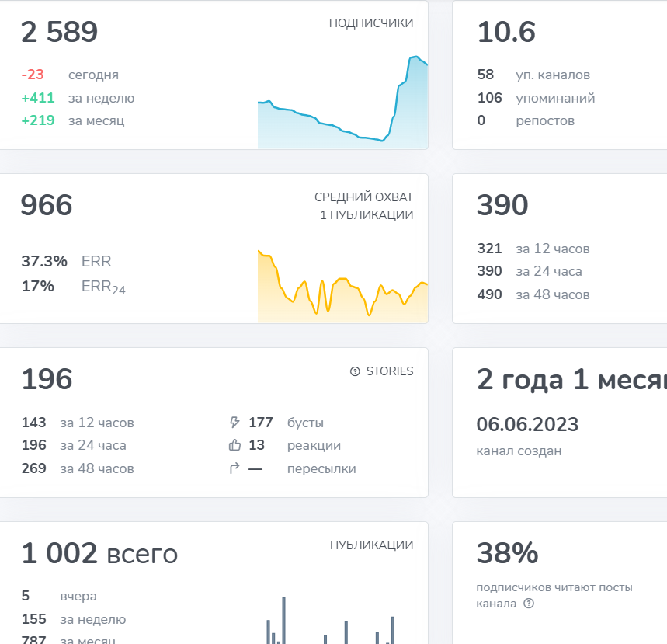Click the forwards arrow icon
The height and width of the screenshot is (644, 667).
[x=234, y=468]
